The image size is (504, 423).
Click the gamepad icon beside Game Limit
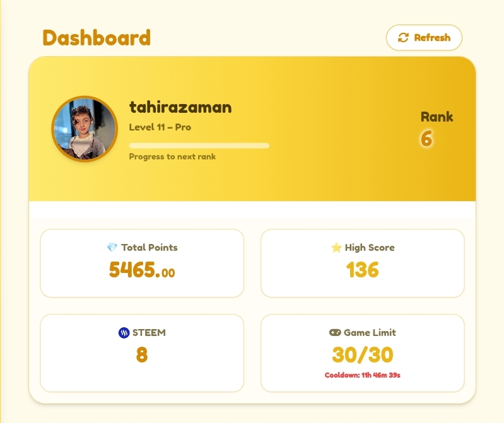[x=335, y=332]
